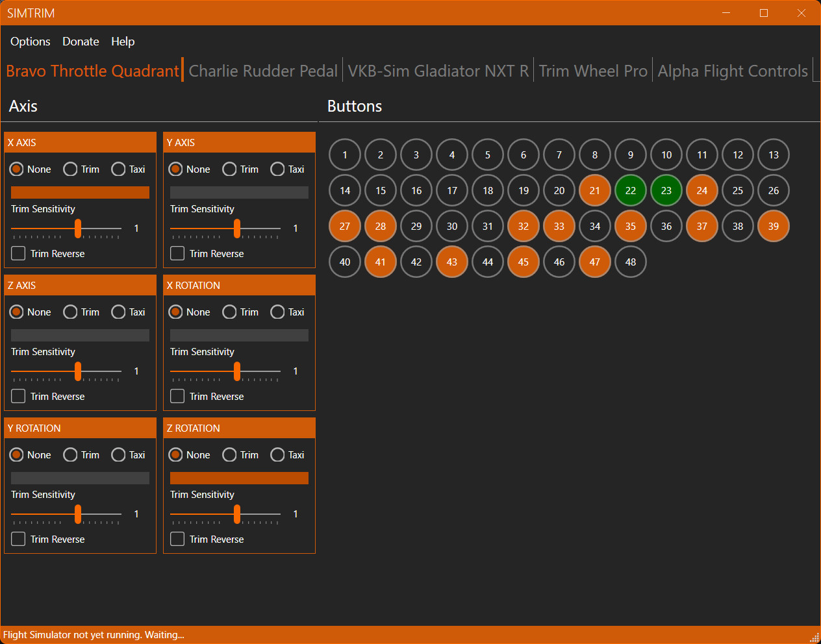Click the orange button 47
Image resolution: width=821 pixels, height=644 pixels.
[x=595, y=262]
